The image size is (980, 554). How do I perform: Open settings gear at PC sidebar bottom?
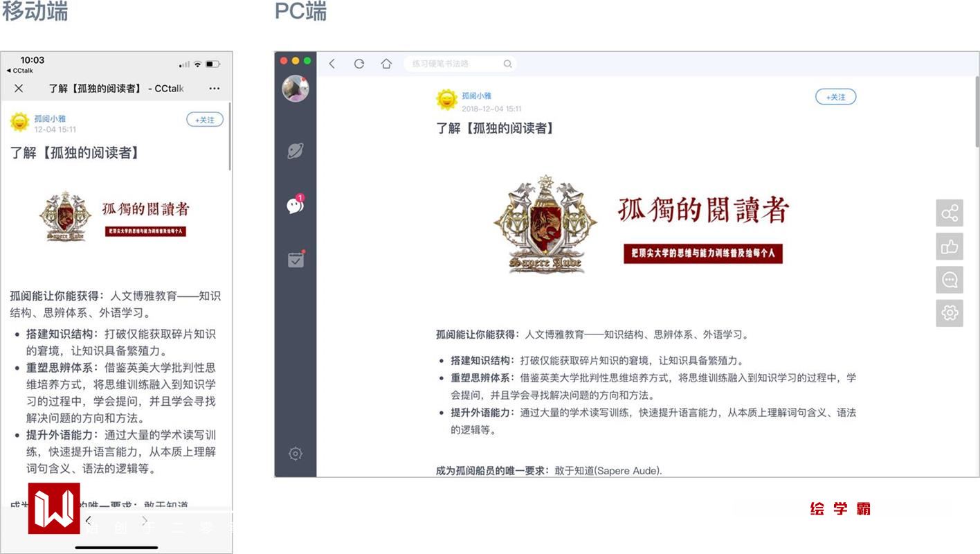(296, 454)
